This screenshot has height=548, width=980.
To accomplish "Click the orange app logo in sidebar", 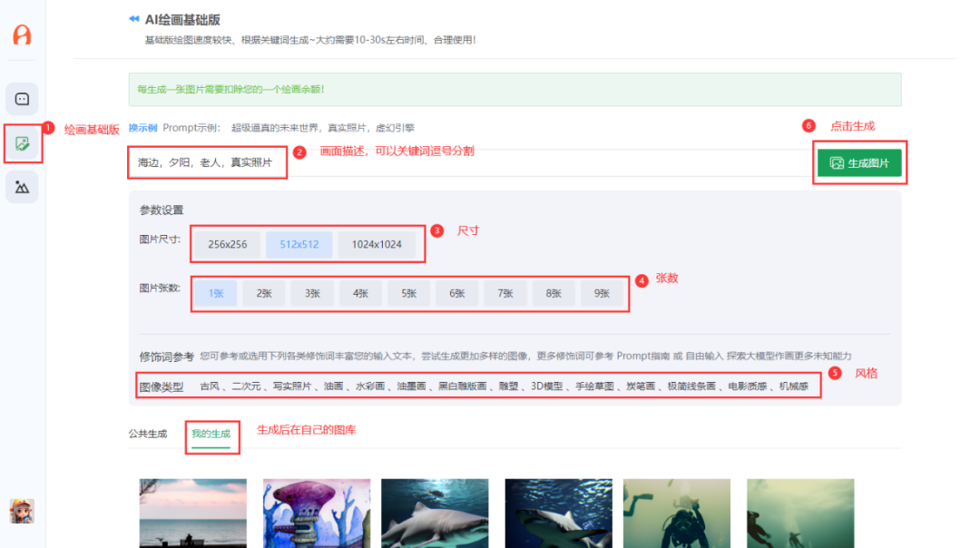I will pyautogui.click(x=22, y=35).
